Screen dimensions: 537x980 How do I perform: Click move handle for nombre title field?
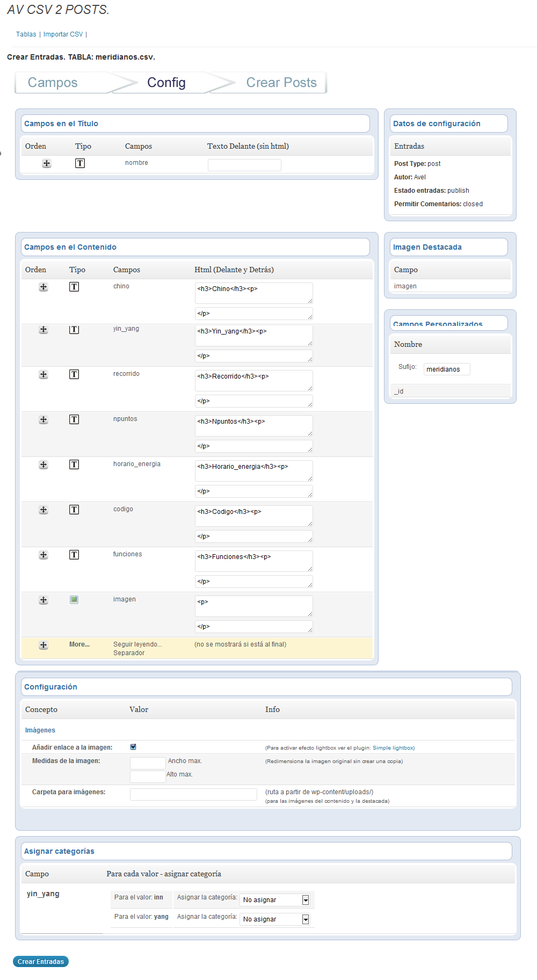tap(47, 164)
